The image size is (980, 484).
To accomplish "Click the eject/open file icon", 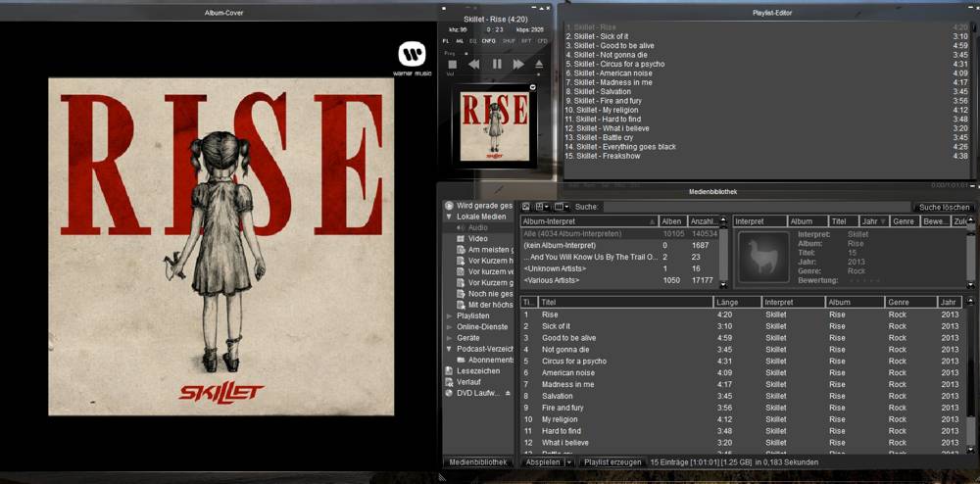I will point(539,64).
